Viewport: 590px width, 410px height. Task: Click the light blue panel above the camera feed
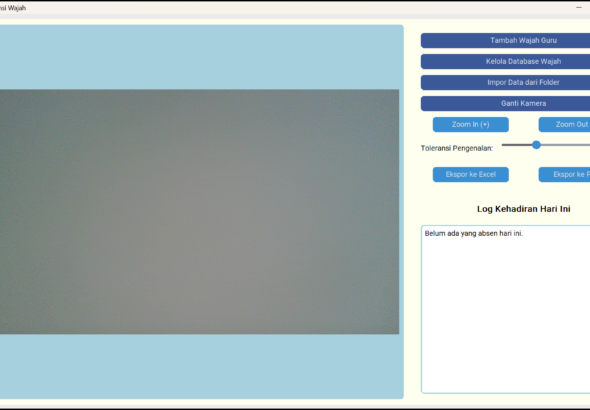pos(201,57)
